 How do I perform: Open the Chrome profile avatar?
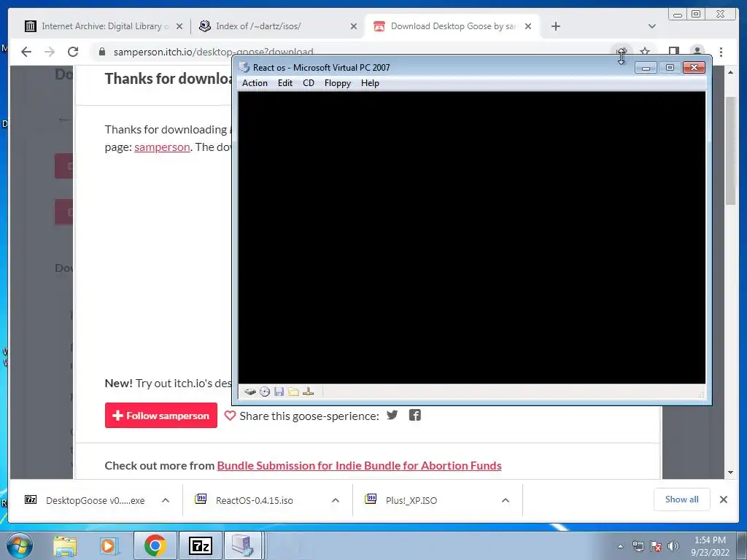[697, 52]
